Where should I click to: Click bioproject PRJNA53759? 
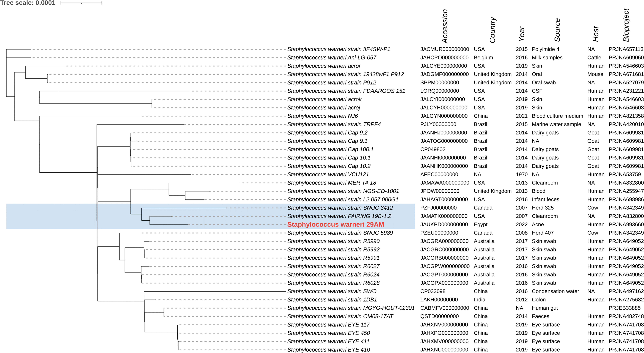[x=625, y=174]
